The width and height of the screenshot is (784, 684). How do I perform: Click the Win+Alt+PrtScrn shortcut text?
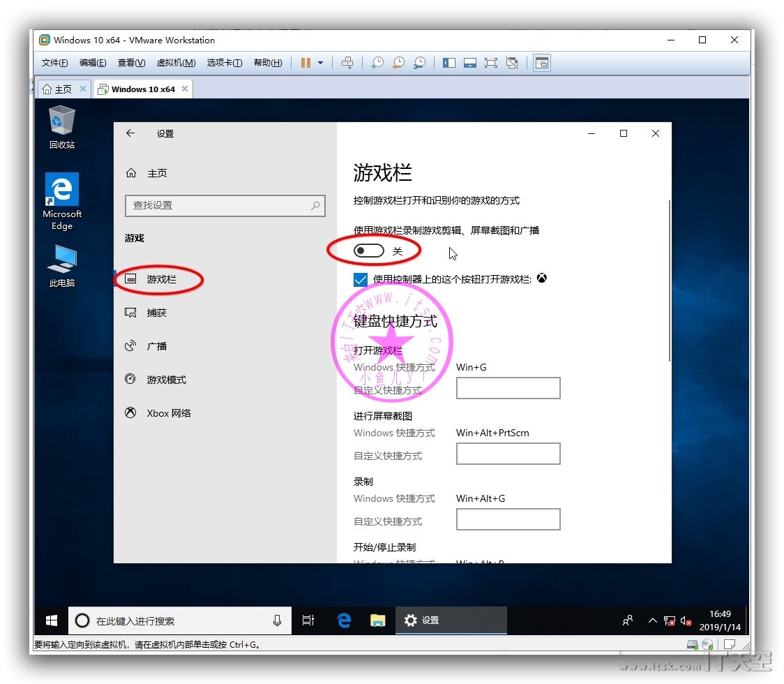click(492, 433)
